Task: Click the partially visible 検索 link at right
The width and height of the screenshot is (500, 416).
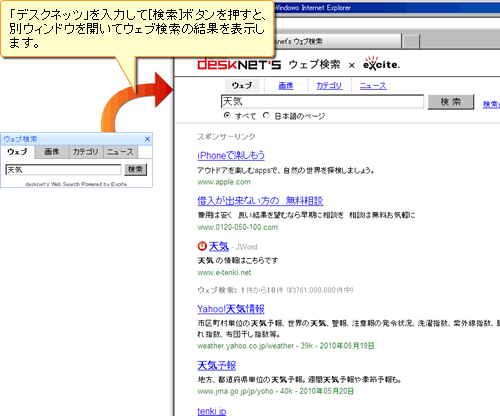Action: coord(492,104)
